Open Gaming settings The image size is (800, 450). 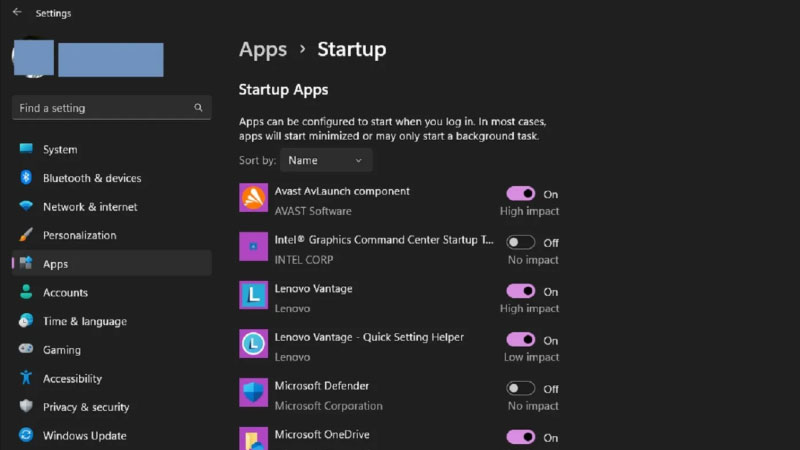(x=112, y=349)
